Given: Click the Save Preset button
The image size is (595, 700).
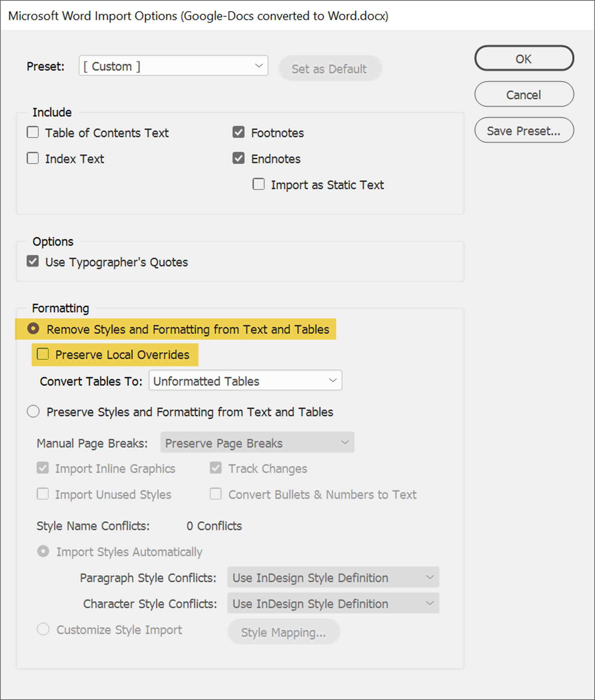Looking at the screenshot, I should point(523,131).
